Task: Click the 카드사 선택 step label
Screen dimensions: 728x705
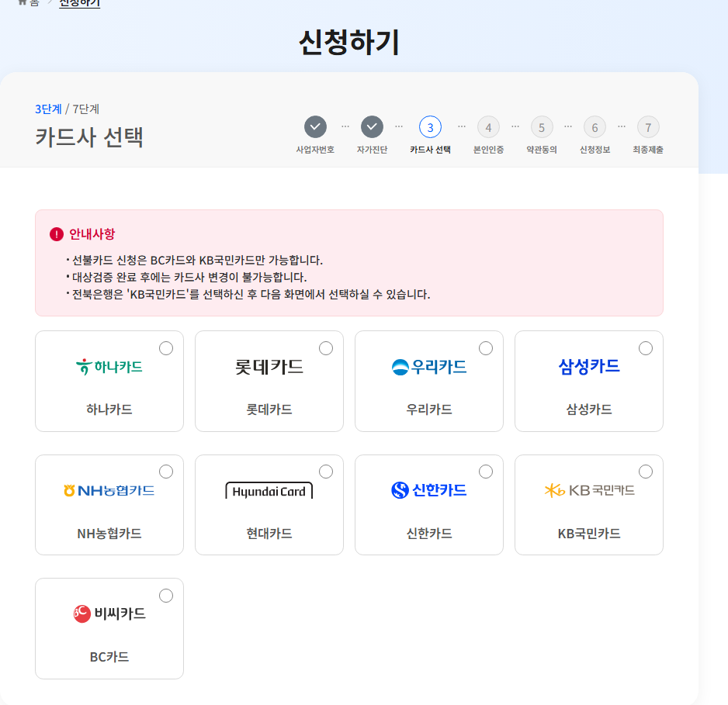Action: 431,150
